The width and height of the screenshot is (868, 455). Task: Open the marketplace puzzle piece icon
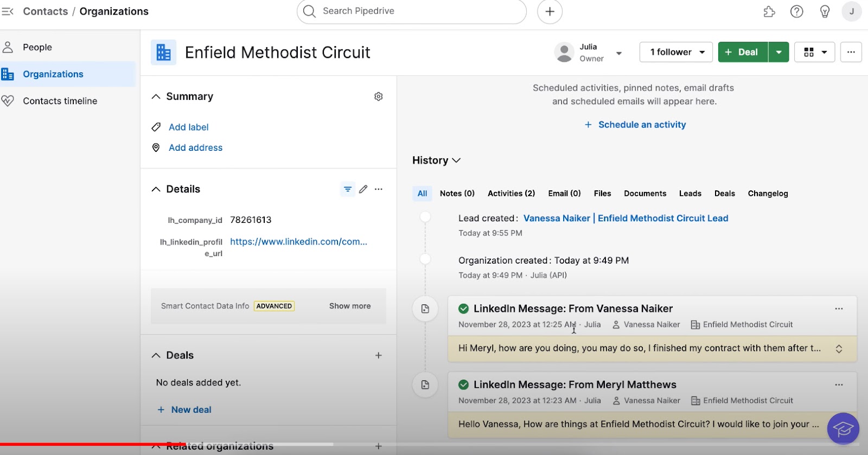point(769,11)
